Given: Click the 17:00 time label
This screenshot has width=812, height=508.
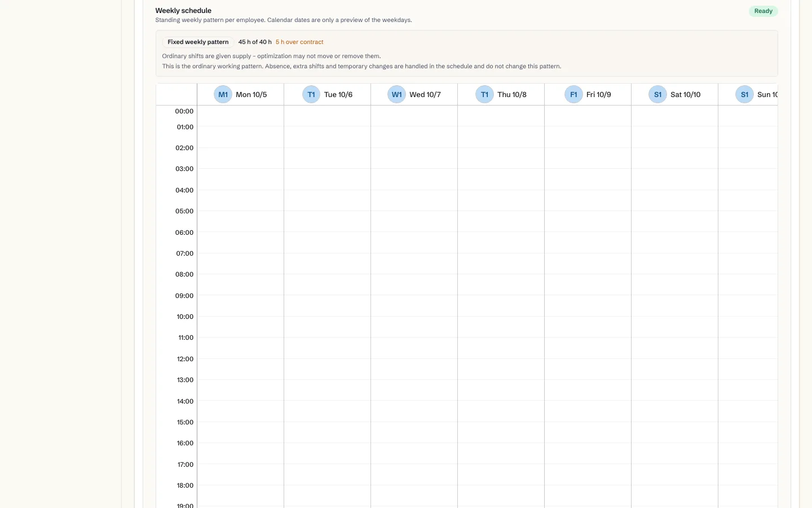Looking at the screenshot, I should pos(185,465).
